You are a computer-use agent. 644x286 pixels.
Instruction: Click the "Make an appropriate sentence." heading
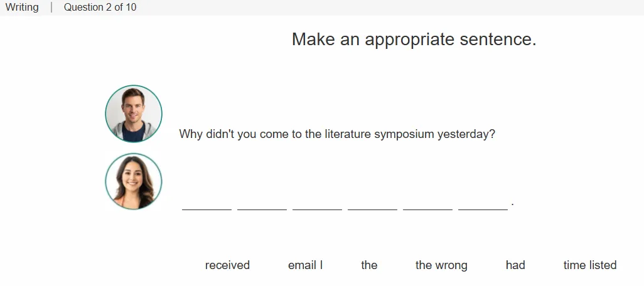click(414, 40)
